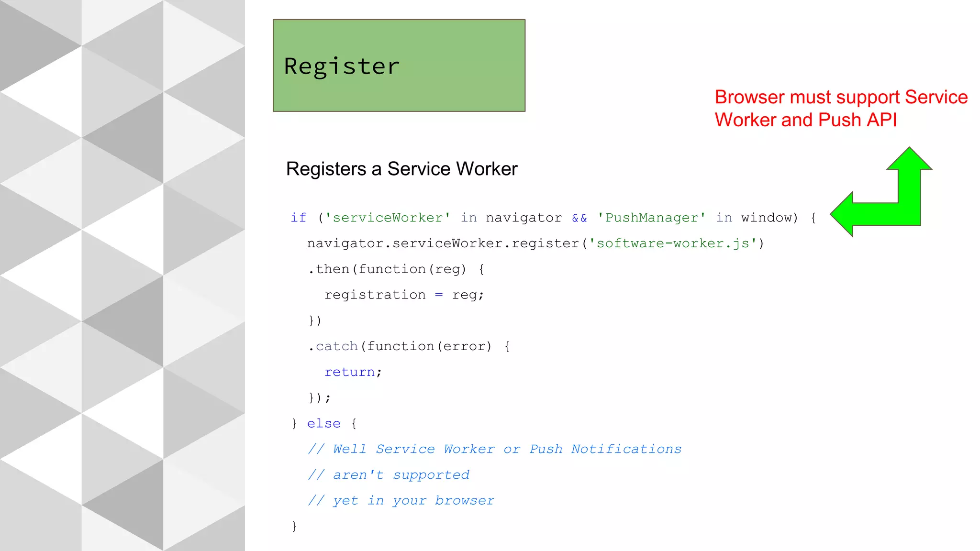The height and width of the screenshot is (551, 980).
Task: Click the comment '// yet in your browser'
Action: tap(401, 501)
